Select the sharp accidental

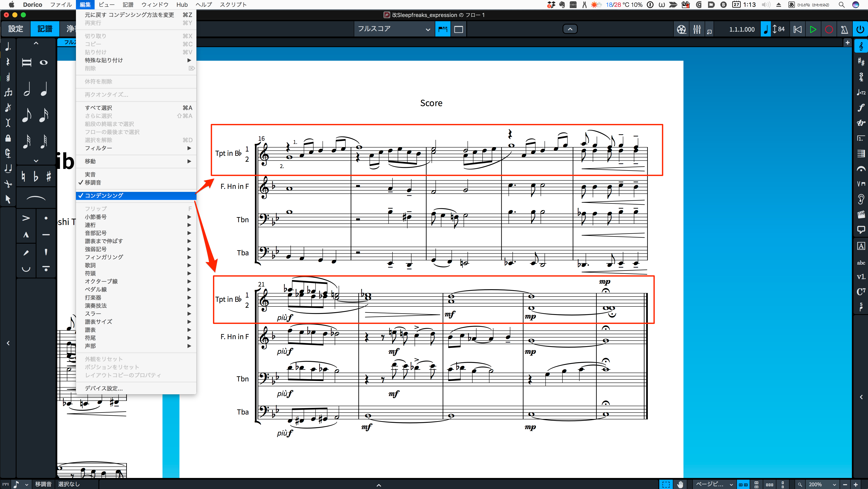49,176
